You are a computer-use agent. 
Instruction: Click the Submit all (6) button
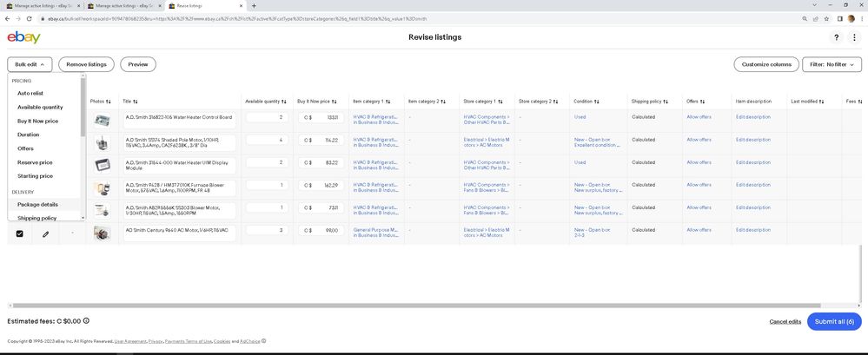tap(834, 321)
